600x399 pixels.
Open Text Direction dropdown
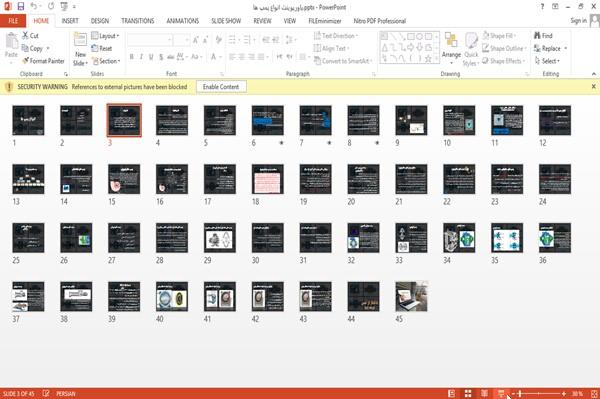coord(336,36)
